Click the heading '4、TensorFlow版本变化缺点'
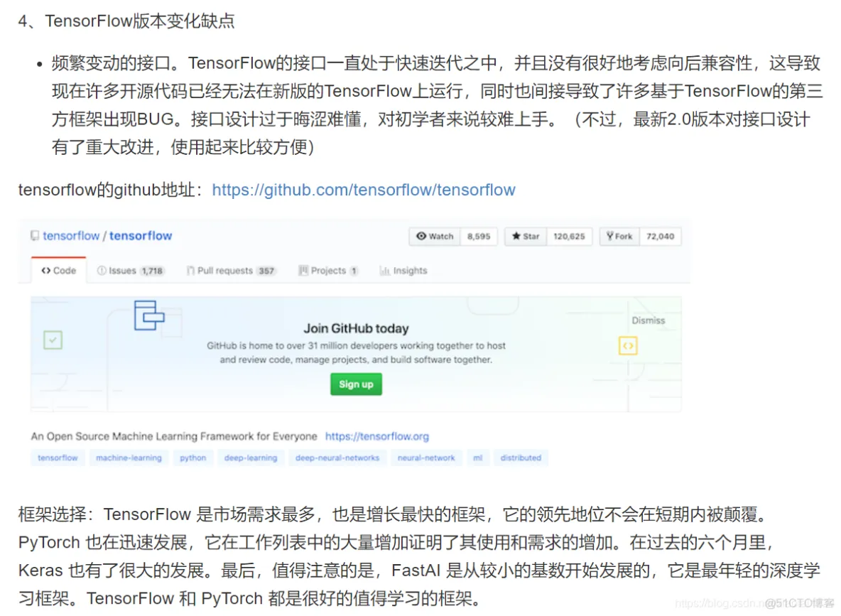This screenshot has height=616, width=841. (x=126, y=21)
